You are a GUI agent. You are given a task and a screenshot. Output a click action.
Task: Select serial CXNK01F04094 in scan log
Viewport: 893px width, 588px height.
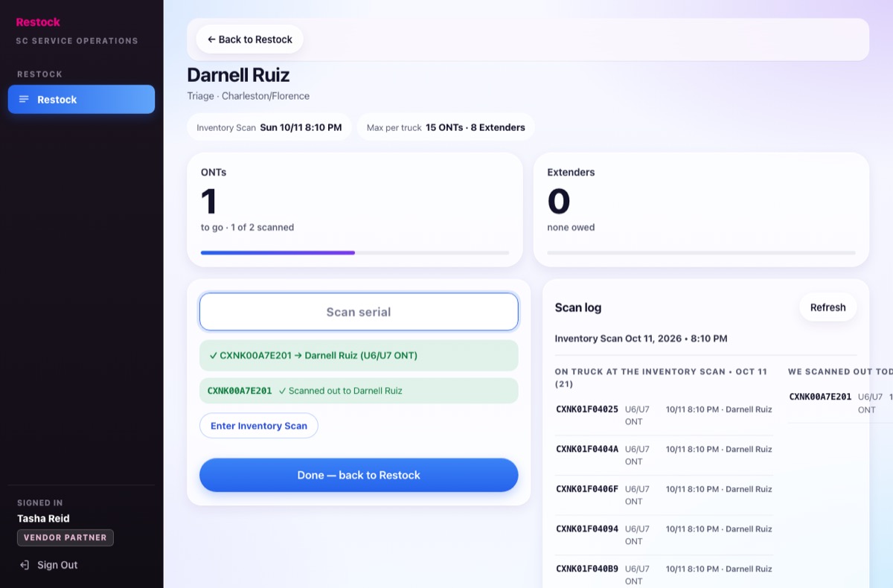(x=587, y=529)
